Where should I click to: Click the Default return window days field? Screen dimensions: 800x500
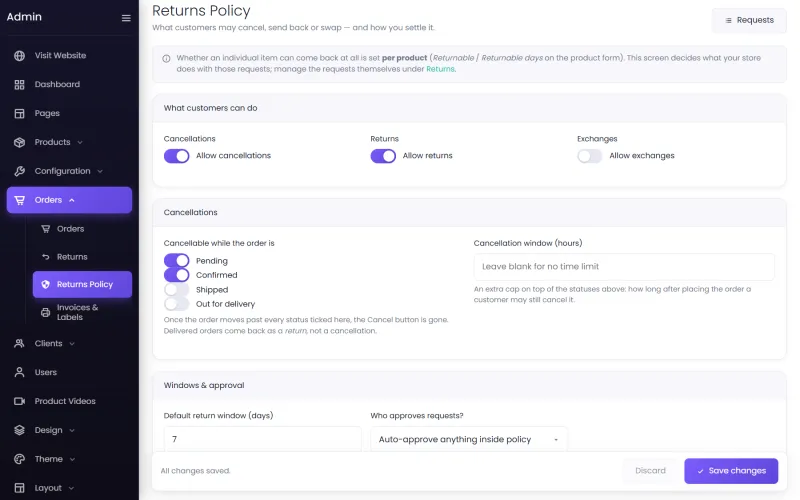point(262,439)
